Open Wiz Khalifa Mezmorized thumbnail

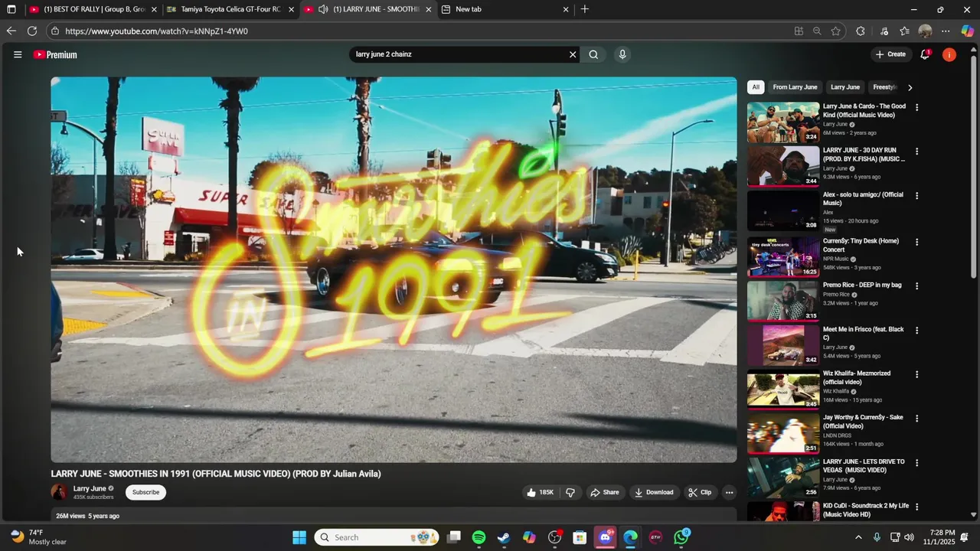click(x=783, y=390)
